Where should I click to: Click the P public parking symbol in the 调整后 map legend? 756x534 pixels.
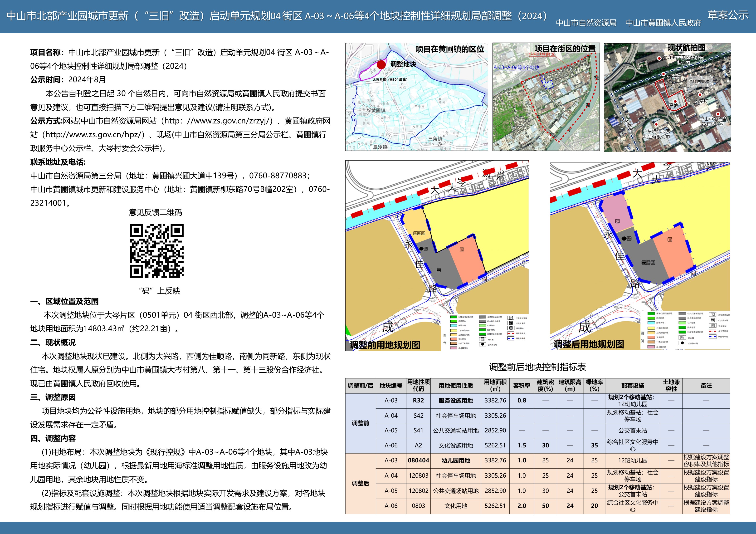pyautogui.click(x=682, y=343)
